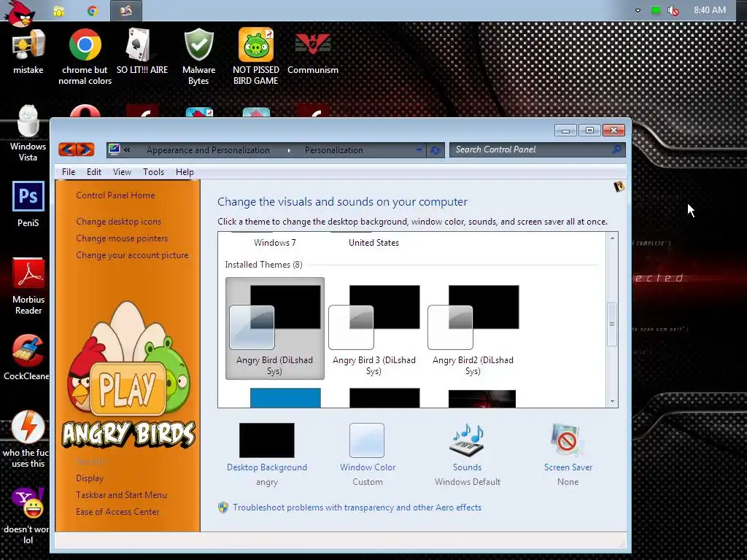This screenshot has height=560, width=747.
Task: Open the Display link in sidebar
Action: [x=90, y=478]
